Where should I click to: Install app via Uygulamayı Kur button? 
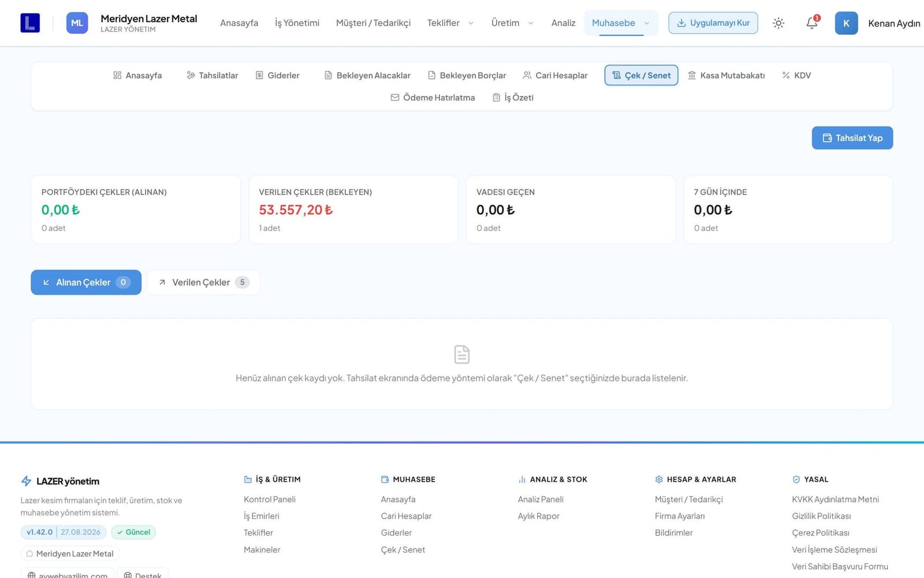pyautogui.click(x=713, y=23)
